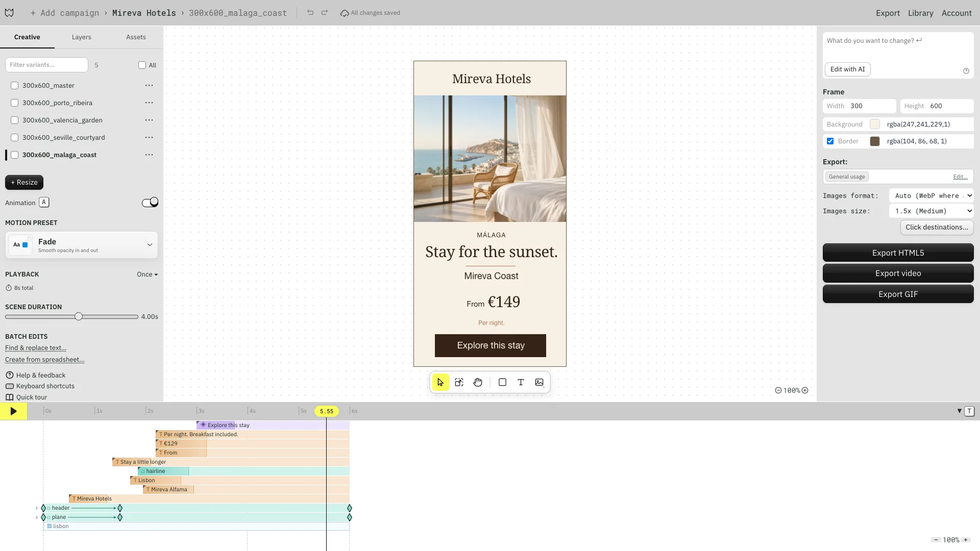Expand the header layer in timeline
980x551 pixels.
(37, 508)
